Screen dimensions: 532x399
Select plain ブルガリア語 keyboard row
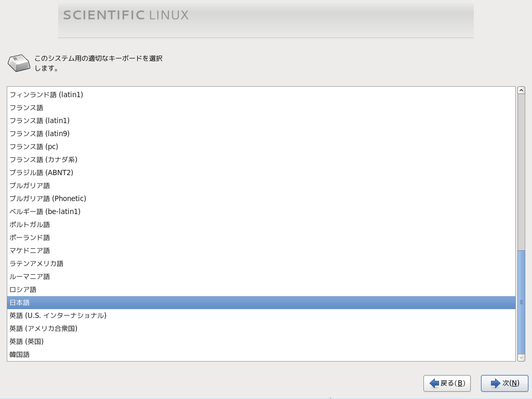pos(261,185)
